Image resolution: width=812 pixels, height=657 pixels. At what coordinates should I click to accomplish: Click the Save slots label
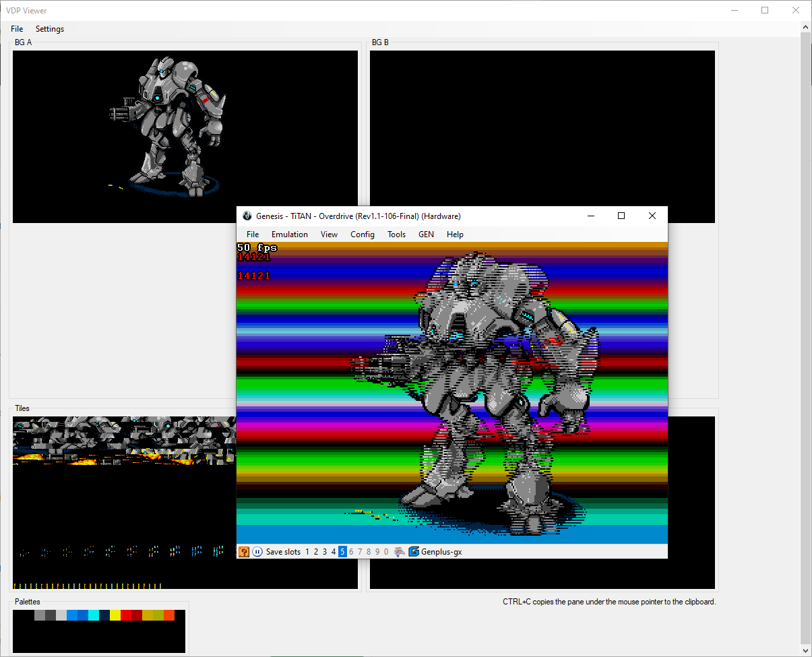point(283,552)
